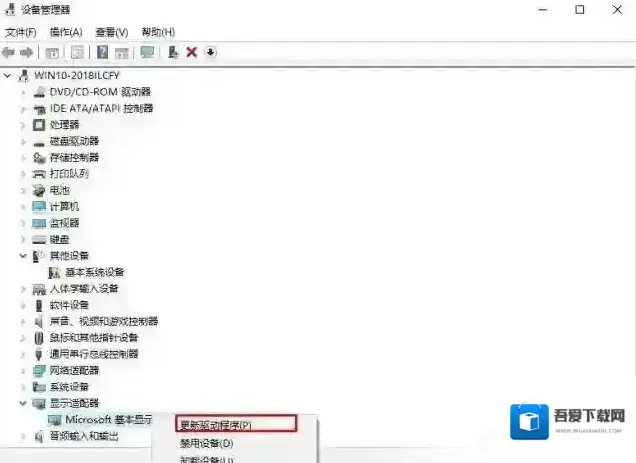This screenshot has height=463, width=636.
Task: Expand the IDE ATA/ATAPI 控制器 node arrow
Action: (23, 109)
